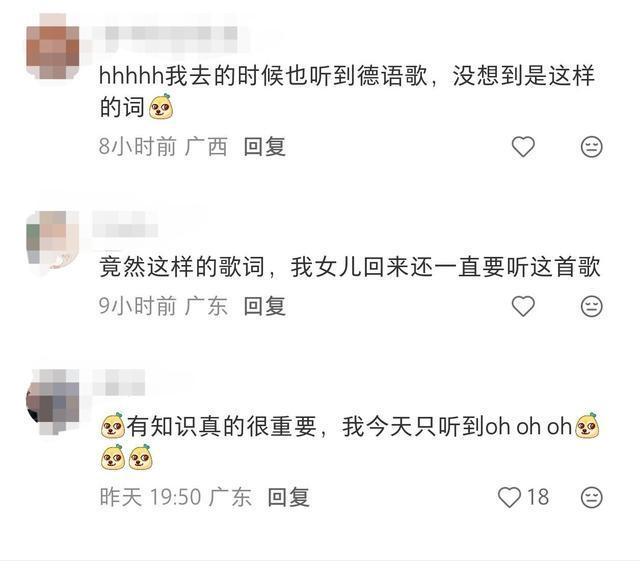Tap the dislike face icon on the yesterday 19:50 comment

pyautogui.click(x=591, y=497)
